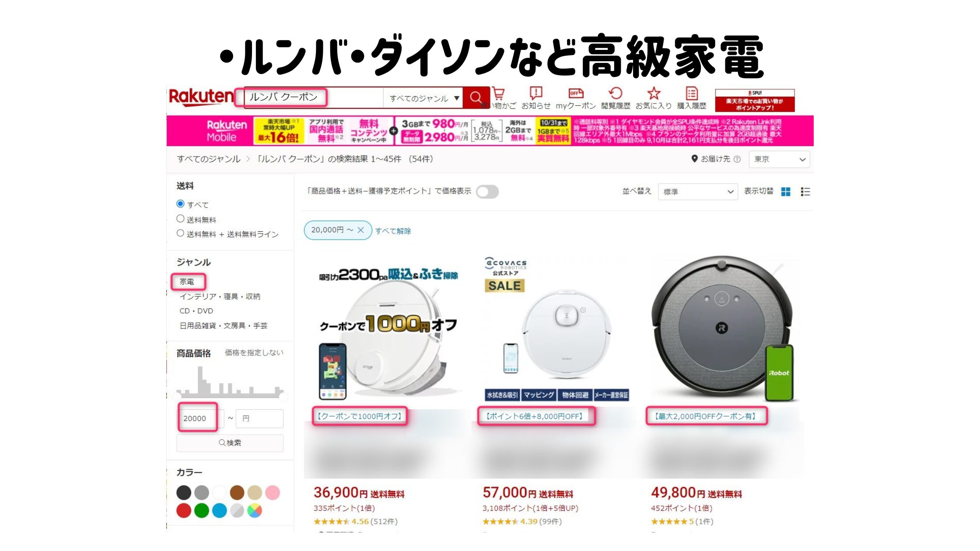Open the 東京 delivery destination dropdown
The width and height of the screenshot is (980, 551).
point(779,159)
